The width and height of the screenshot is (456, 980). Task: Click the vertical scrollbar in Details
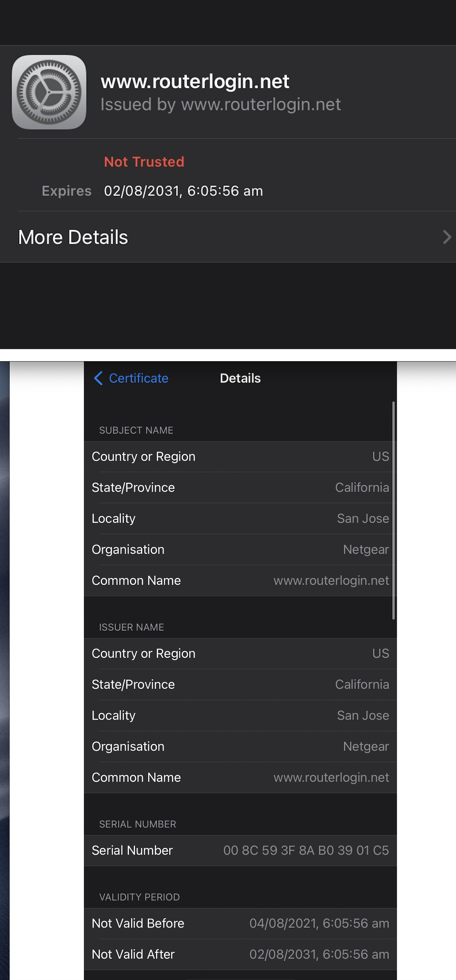coord(393,510)
